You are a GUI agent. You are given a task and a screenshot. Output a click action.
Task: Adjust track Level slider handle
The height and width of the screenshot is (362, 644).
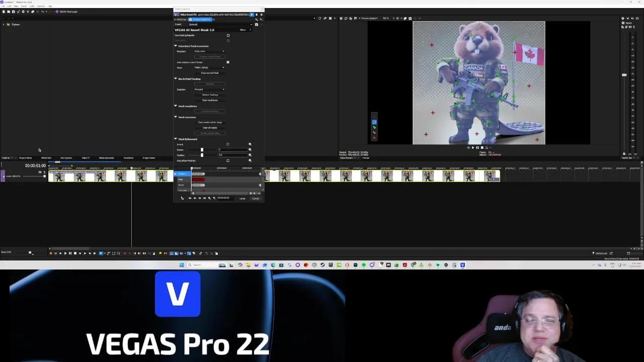44,176
